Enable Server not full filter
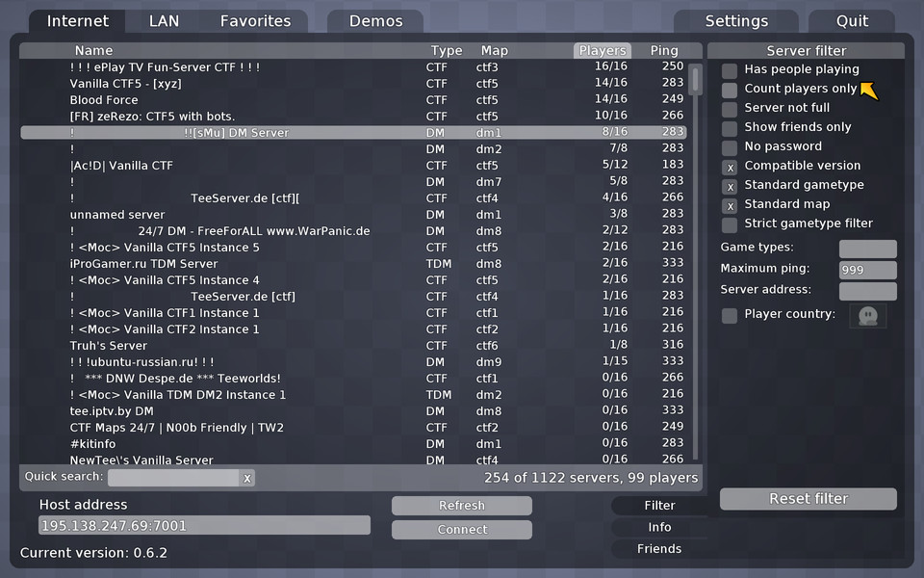 730,109
